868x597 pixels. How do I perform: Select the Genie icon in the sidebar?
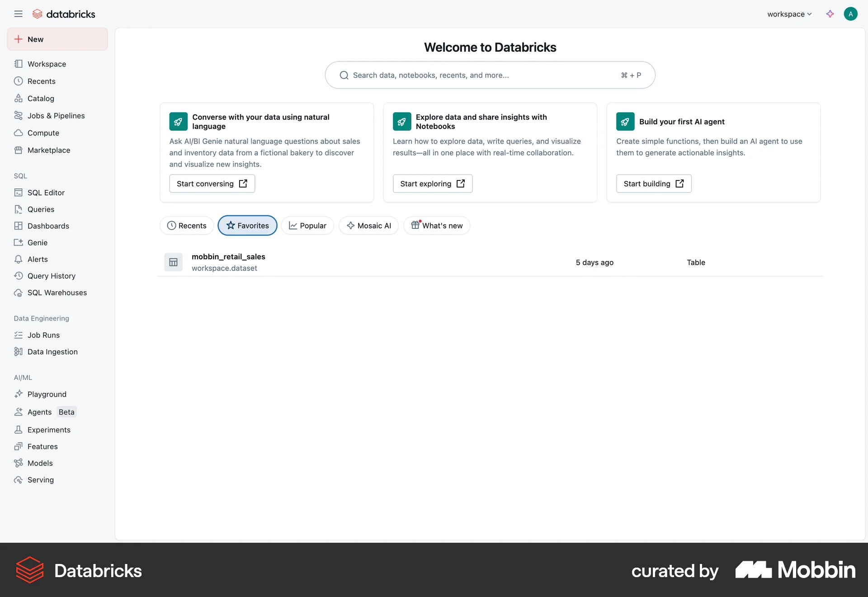coord(38,242)
